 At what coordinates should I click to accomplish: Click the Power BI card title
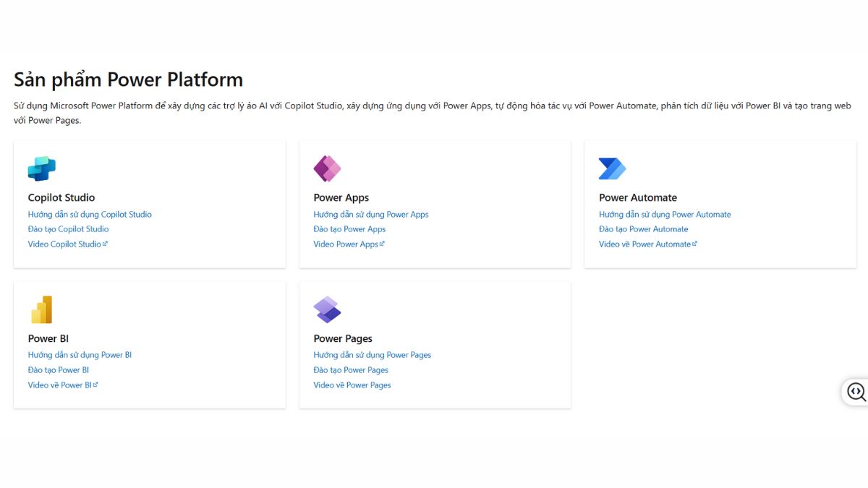48,338
